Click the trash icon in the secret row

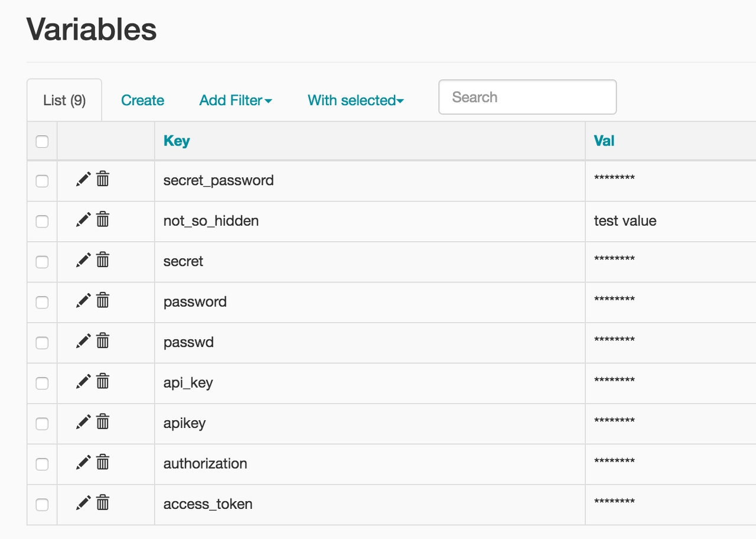click(103, 259)
